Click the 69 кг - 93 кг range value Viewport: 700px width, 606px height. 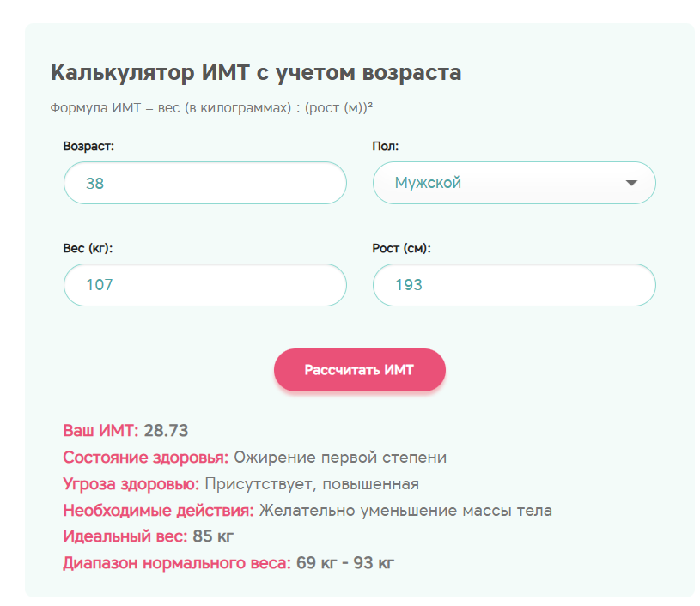click(x=345, y=564)
